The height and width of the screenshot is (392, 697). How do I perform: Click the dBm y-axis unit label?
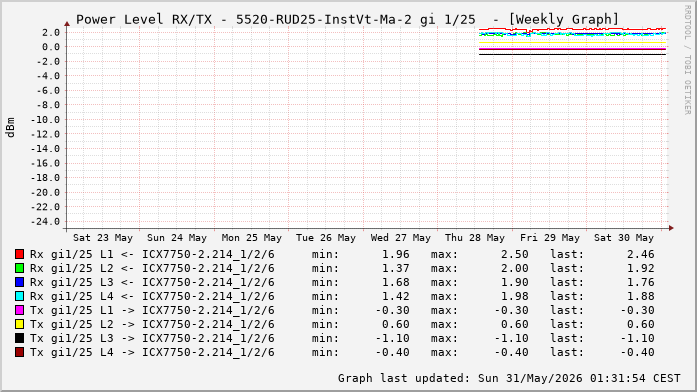pyautogui.click(x=10, y=128)
